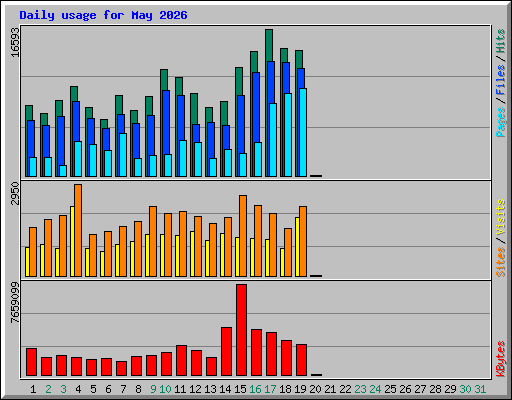This screenshot has width=512, height=400.
Task: Click the red KBytes bar for day 1
Action: [x=31, y=362]
